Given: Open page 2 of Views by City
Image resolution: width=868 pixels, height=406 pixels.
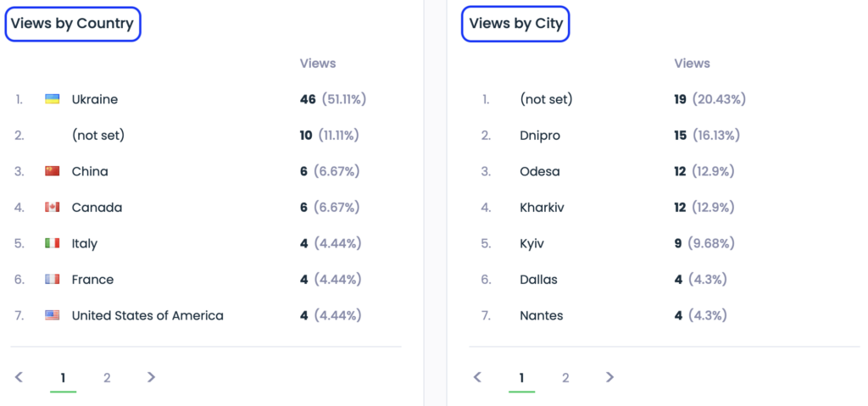Looking at the screenshot, I should [x=565, y=378].
